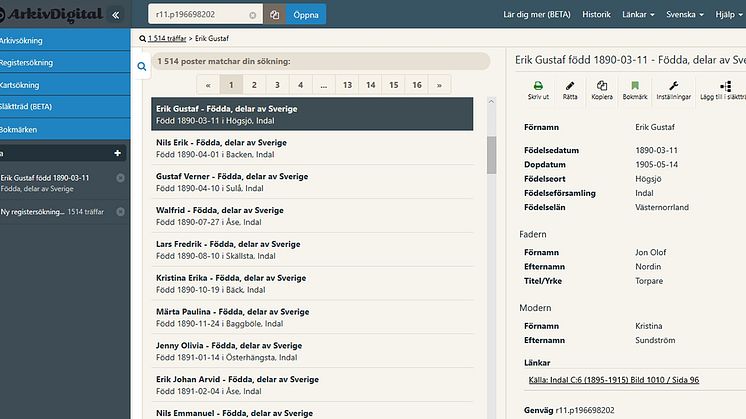This screenshot has height=419, width=746.
Task: Select results page 1
Action: 231,85
